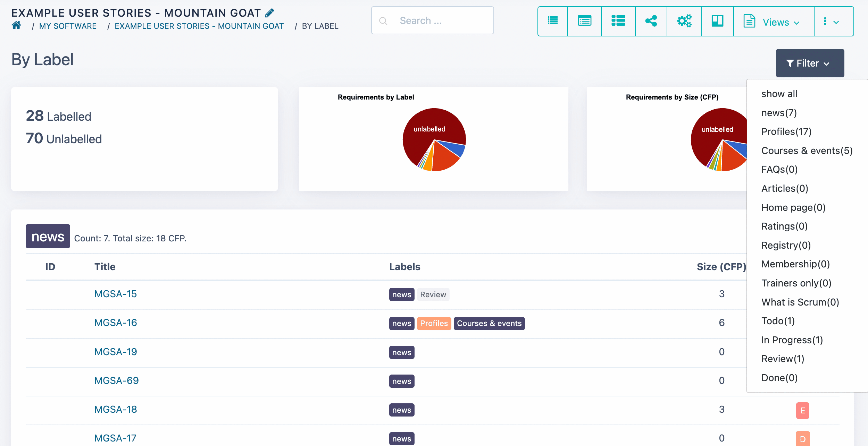Viewport: 868px width, 446px height.
Task: Filter by Courses & events(5)
Action: click(807, 151)
